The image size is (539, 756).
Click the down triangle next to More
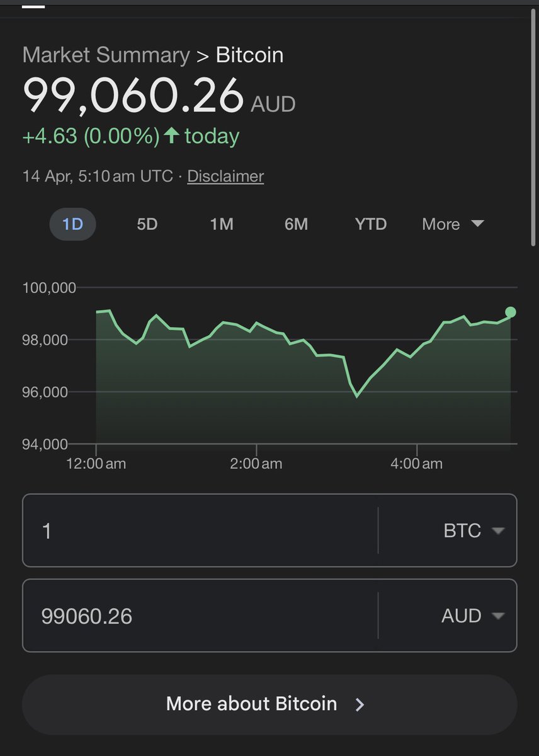pyautogui.click(x=477, y=224)
